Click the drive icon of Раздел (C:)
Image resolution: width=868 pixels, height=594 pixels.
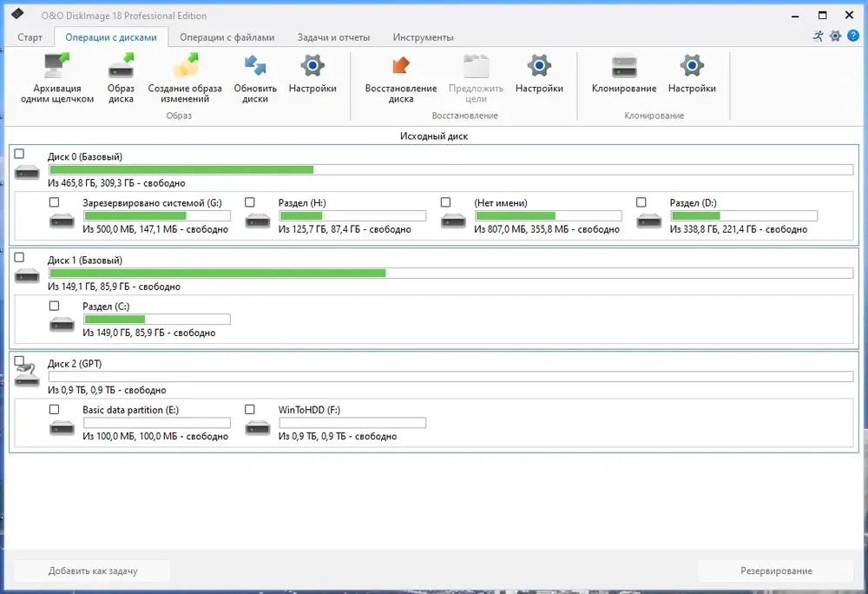[x=62, y=325]
